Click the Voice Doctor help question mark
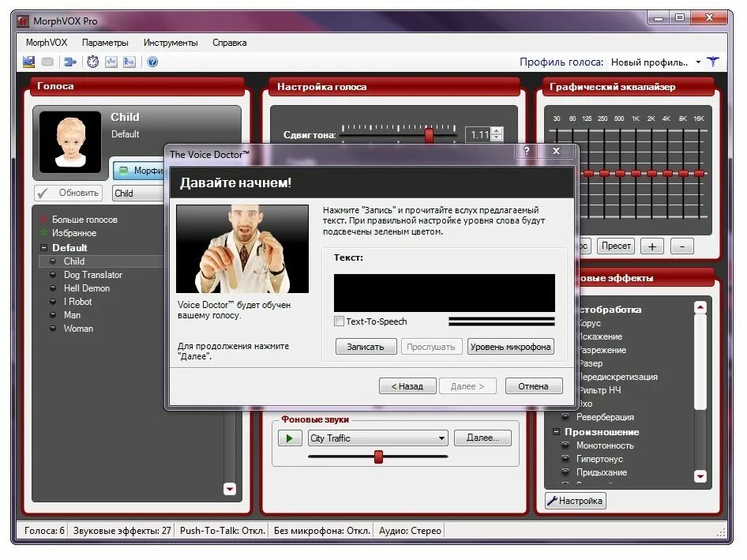 click(526, 151)
